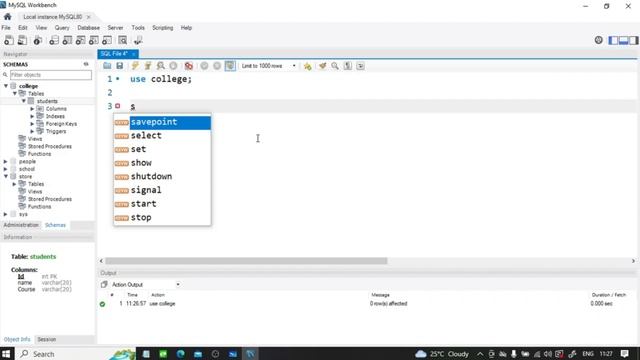Toggle invisible characters icon in editor toolbar
Image resolution: width=640 pixels, height=360 pixels.
coord(348,66)
